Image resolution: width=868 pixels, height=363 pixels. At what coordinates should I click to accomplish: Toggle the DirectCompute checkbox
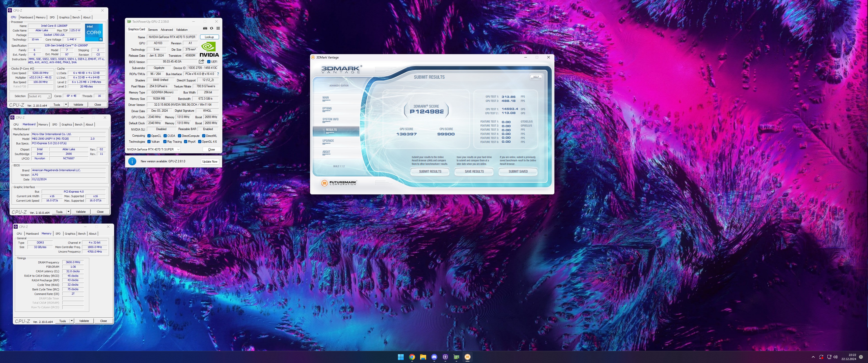(180, 136)
